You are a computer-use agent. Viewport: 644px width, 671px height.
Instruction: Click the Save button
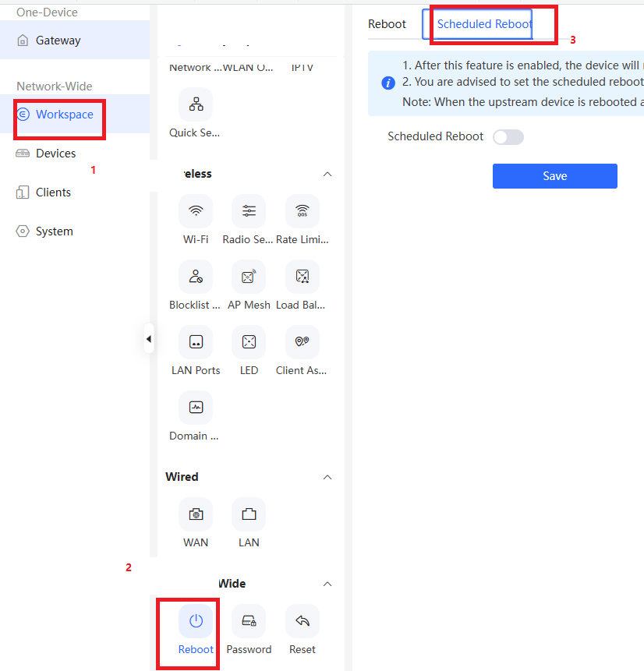[555, 176]
